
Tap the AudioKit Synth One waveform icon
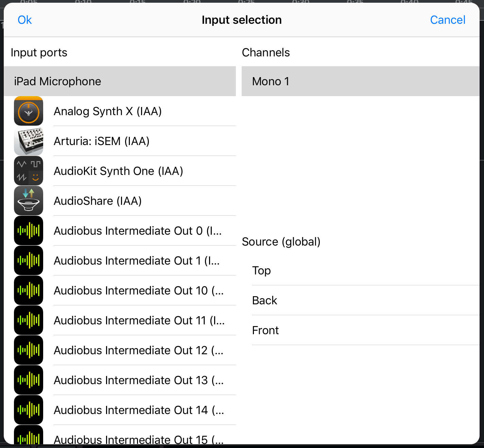29,171
